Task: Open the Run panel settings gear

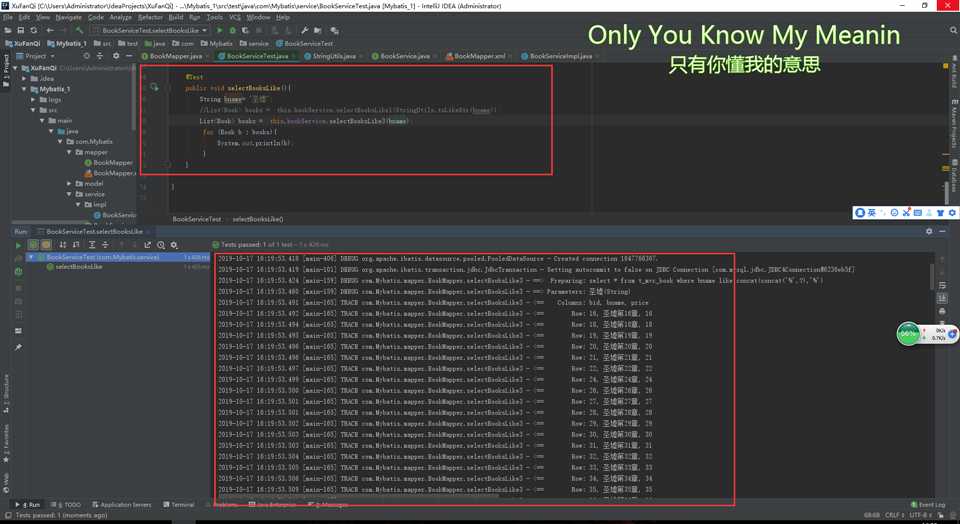Action: coord(929,231)
